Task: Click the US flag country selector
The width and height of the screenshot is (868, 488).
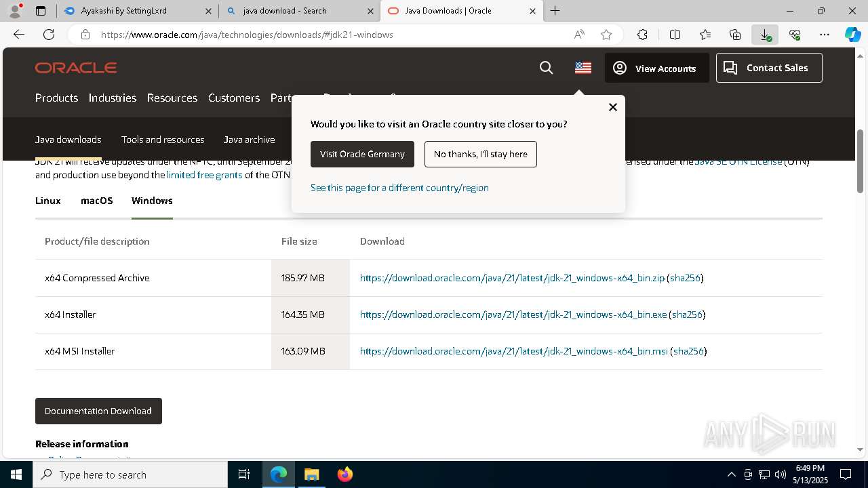Action: click(x=583, y=68)
